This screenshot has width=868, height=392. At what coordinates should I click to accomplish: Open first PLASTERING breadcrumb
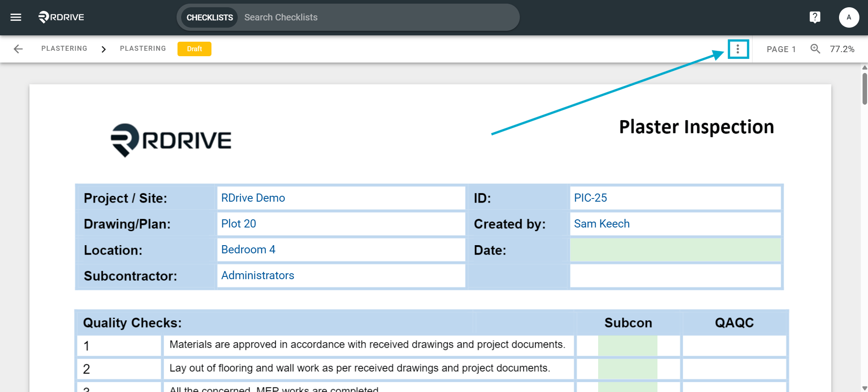[x=64, y=48]
